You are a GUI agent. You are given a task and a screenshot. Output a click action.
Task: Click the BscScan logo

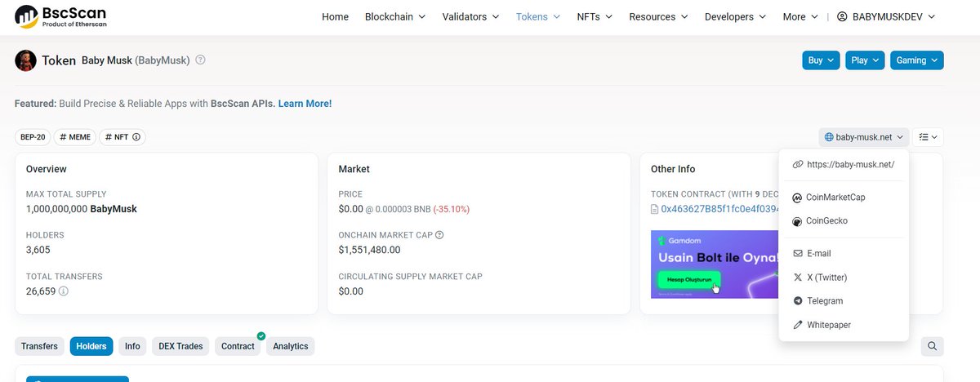(x=60, y=16)
